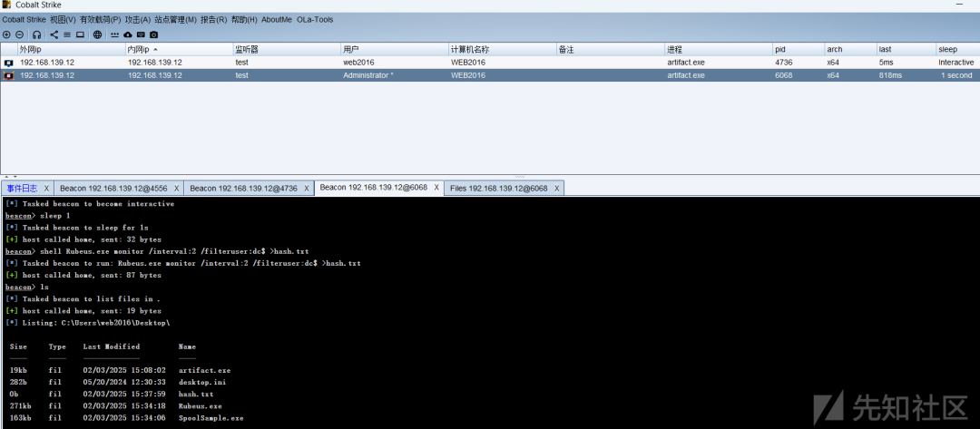Open the 有效载荷(P) menu
Image resolution: width=980 pixels, height=429 pixels.
click(x=101, y=19)
